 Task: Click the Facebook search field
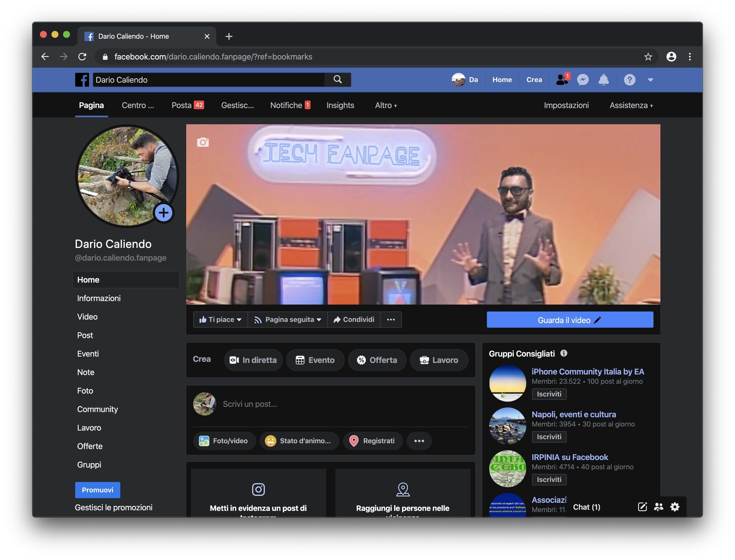pyautogui.click(x=209, y=80)
